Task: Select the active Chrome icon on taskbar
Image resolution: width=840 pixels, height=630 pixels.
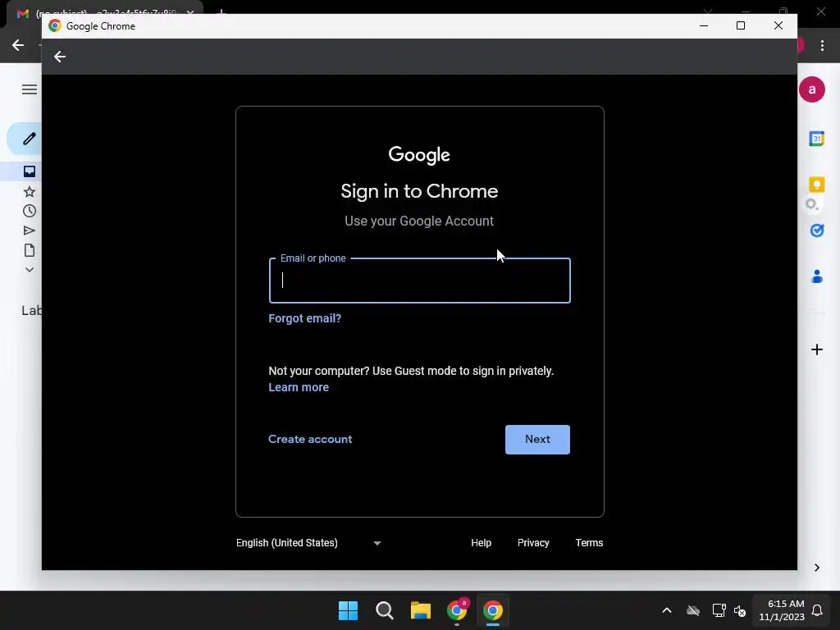Action: click(x=493, y=610)
